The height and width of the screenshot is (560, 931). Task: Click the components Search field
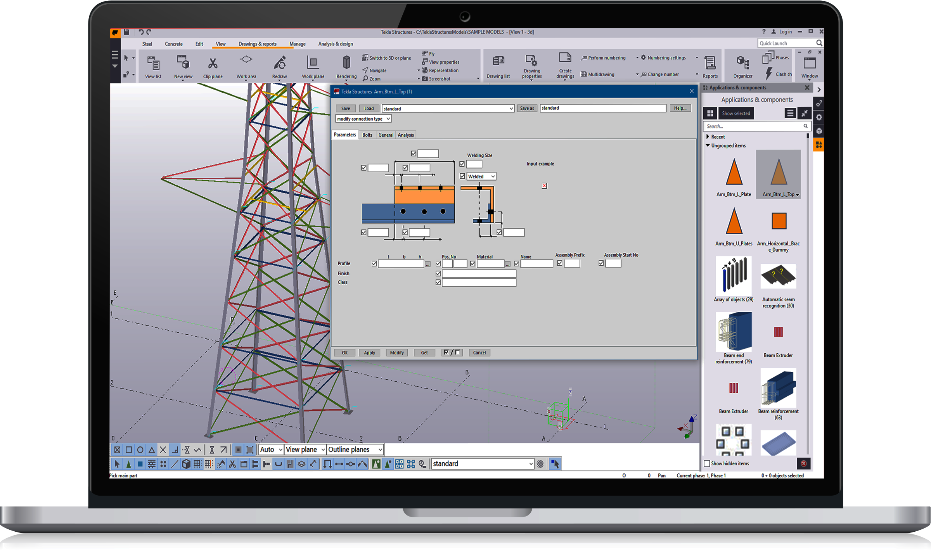tap(756, 126)
